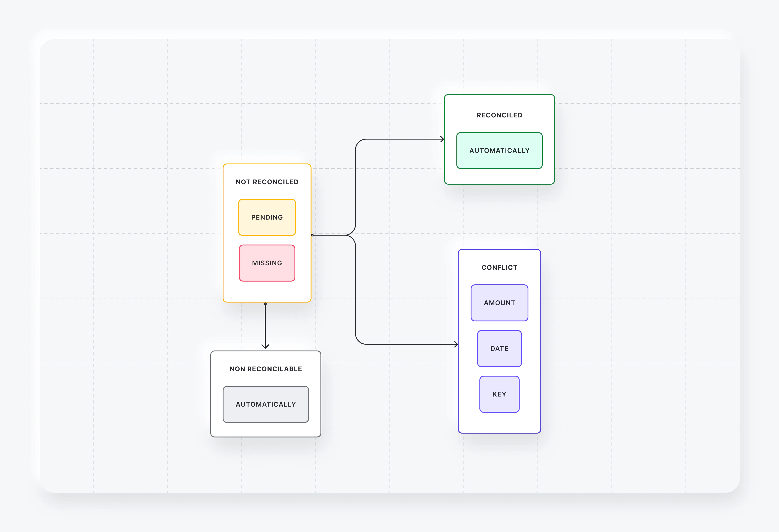
Task: Click connector dot on Not Reconciled bottom edge
Action: tap(265, 304)
